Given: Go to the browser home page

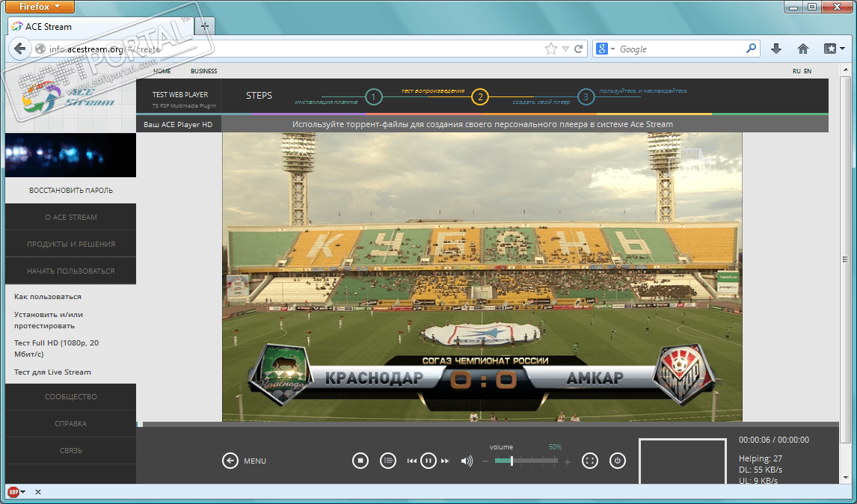Looking at the screenshot, I should pos(803,49).
